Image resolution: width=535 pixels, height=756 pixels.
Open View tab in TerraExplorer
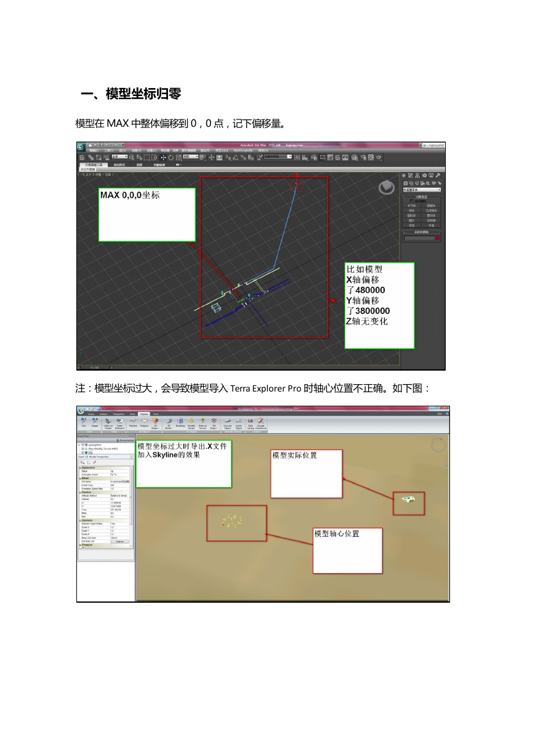tap(132, 414)
